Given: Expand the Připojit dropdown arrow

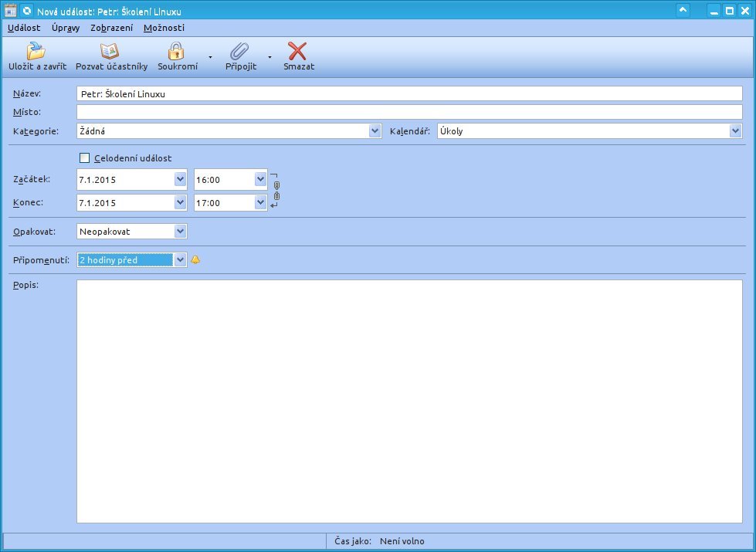Looking at the screenshot, I should tap(270, 57).
